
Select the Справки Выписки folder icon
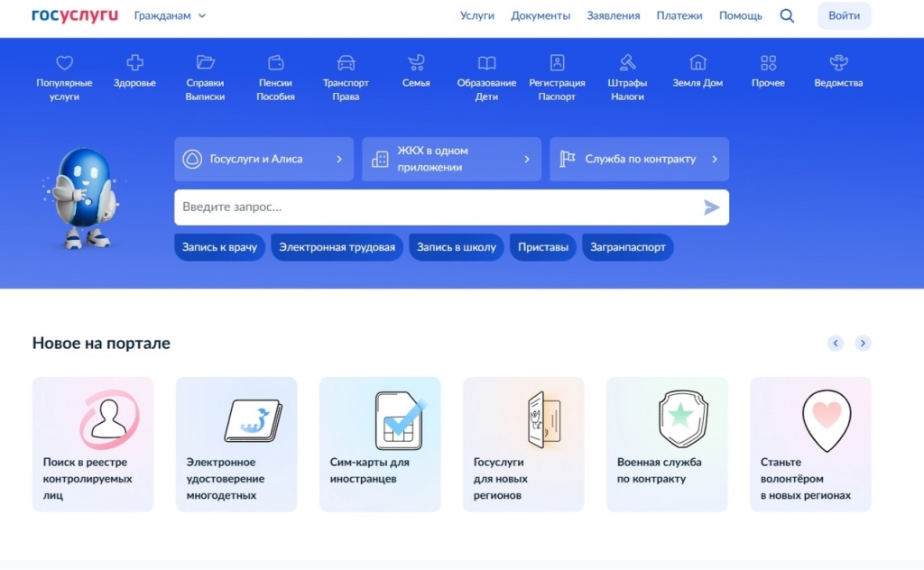205,62
